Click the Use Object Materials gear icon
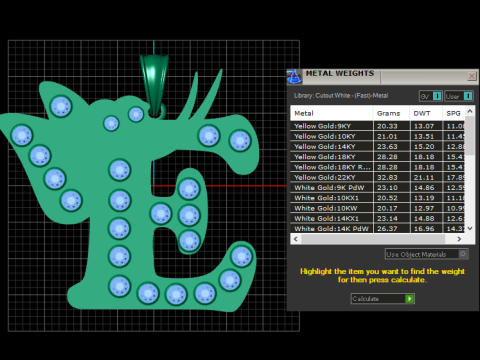 pos(463,254)
